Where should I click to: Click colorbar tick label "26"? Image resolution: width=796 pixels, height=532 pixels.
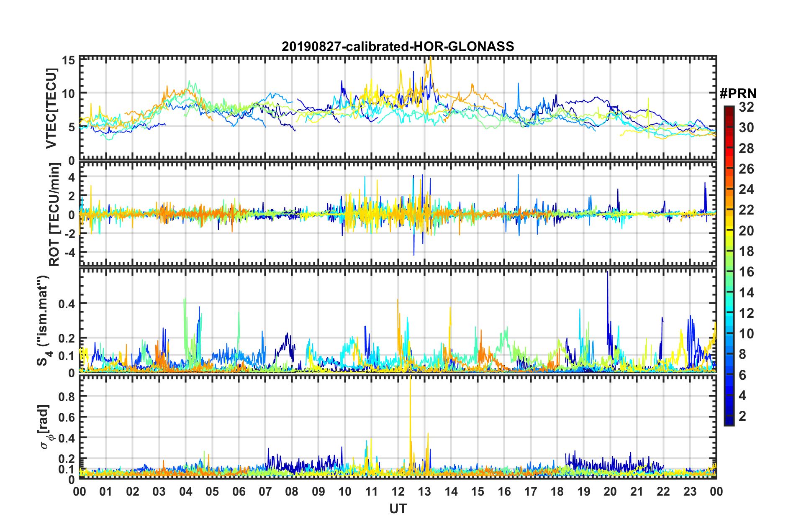coord(747,169)
